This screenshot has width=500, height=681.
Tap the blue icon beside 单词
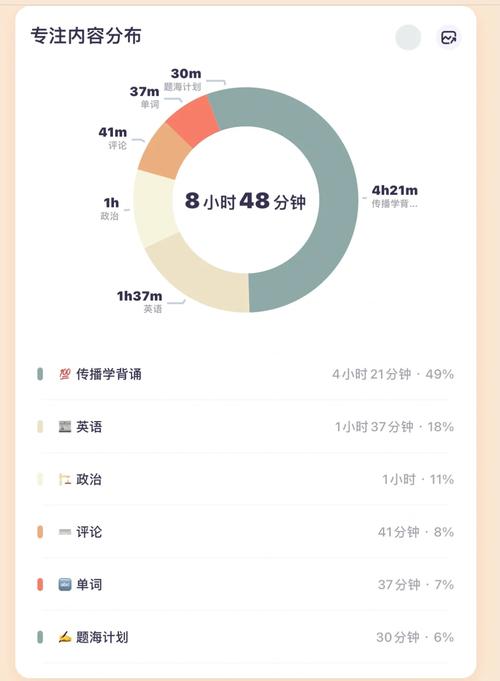coord(65,585)
